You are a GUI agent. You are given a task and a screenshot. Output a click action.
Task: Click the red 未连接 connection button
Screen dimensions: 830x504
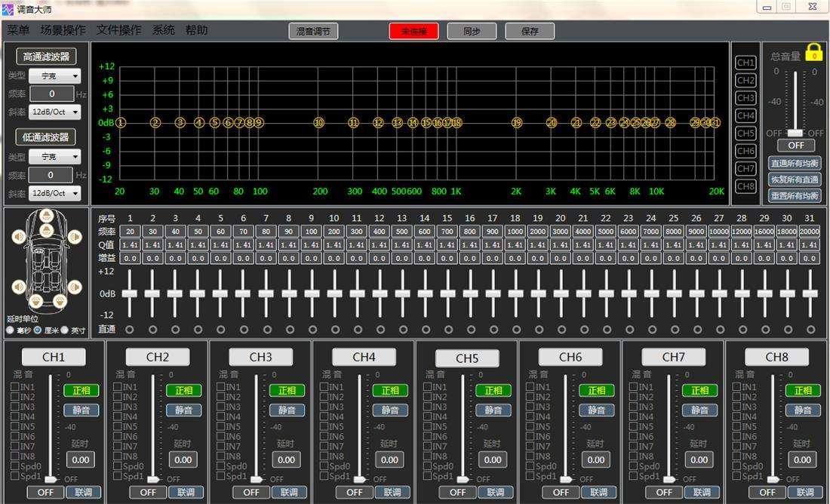414,31
